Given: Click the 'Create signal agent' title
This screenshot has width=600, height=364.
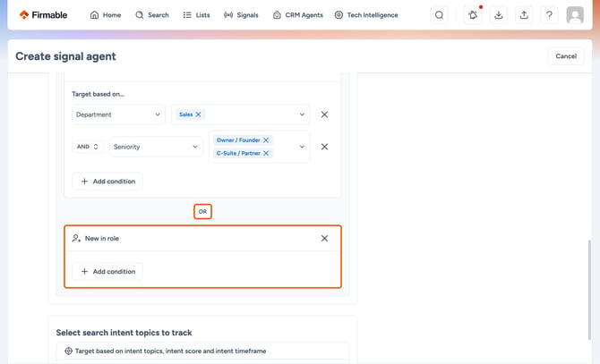Looking at the screenshot, I should point(65,56).
